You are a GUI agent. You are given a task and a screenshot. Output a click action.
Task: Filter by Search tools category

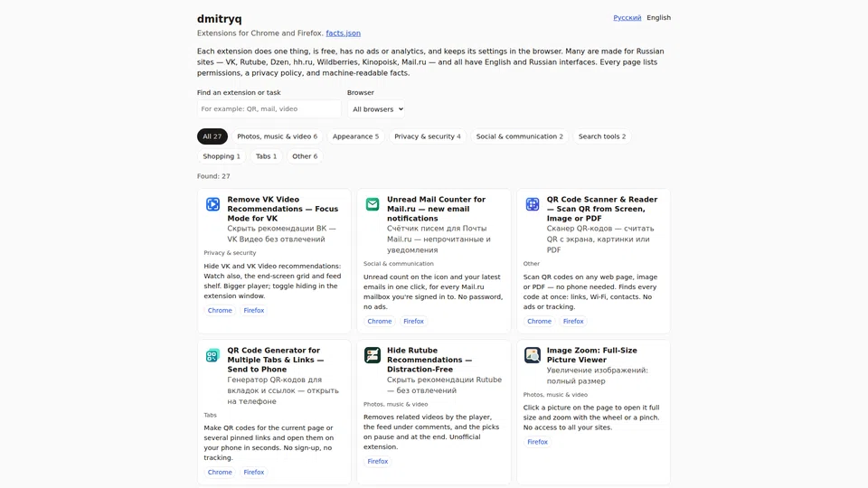point(602,136)
